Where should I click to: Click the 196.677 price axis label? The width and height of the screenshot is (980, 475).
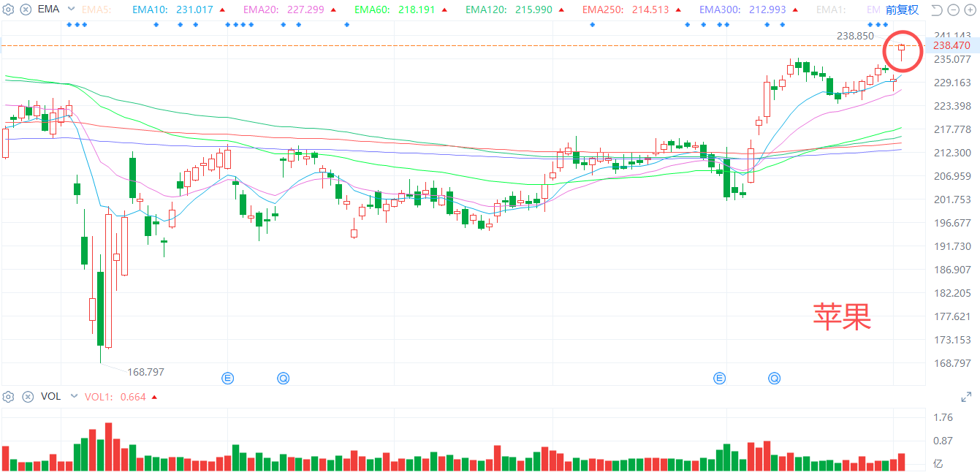tap(951, 223)
